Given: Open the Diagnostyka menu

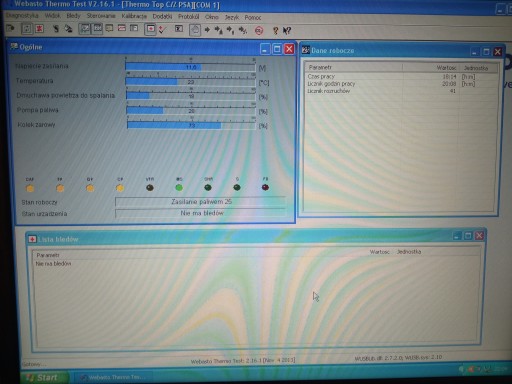Looking at the screenshot, I should coord(22,16).
